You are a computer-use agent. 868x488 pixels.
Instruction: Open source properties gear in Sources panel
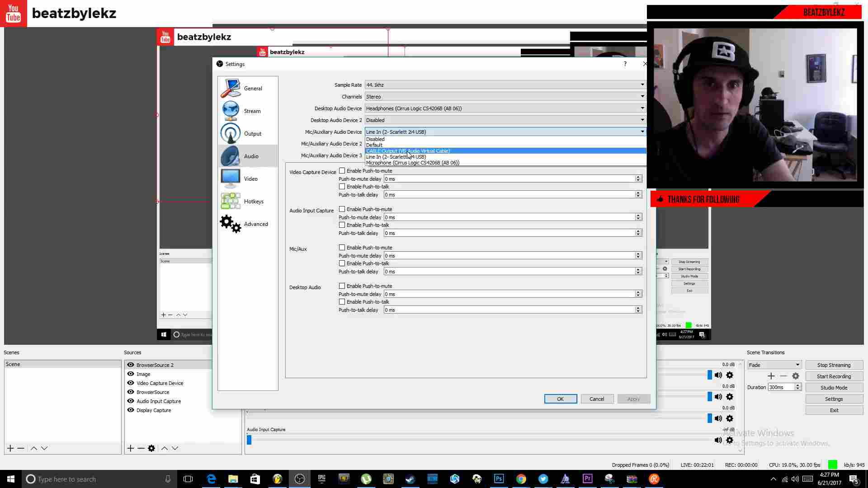(x=151, y=448)
